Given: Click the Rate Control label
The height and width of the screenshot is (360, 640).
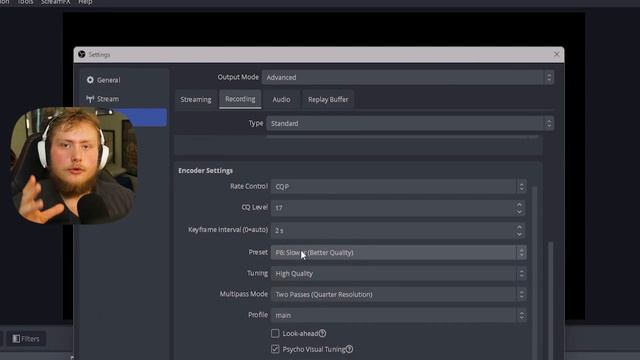Looking at the screenshot, I should pos(249,186).
